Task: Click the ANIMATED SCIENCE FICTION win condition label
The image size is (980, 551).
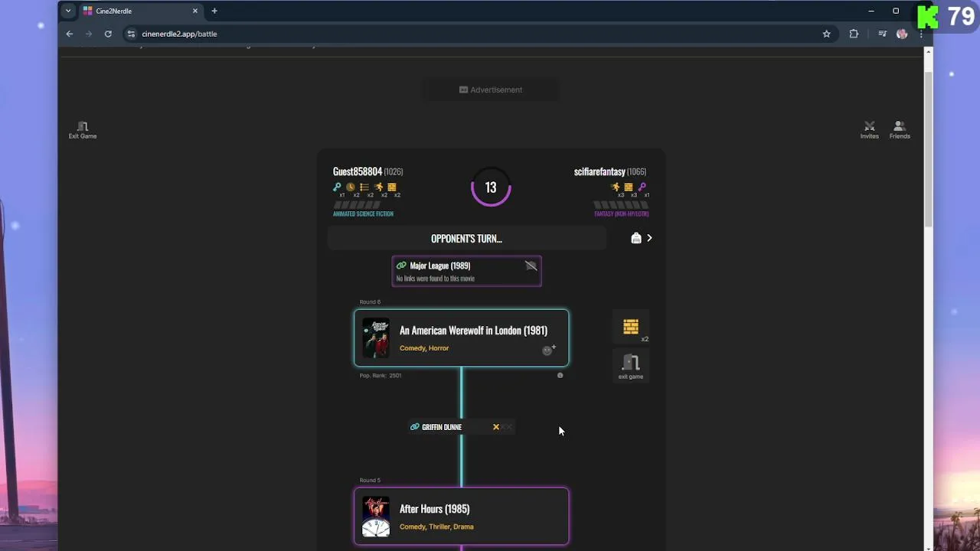Action: (363, 214)
